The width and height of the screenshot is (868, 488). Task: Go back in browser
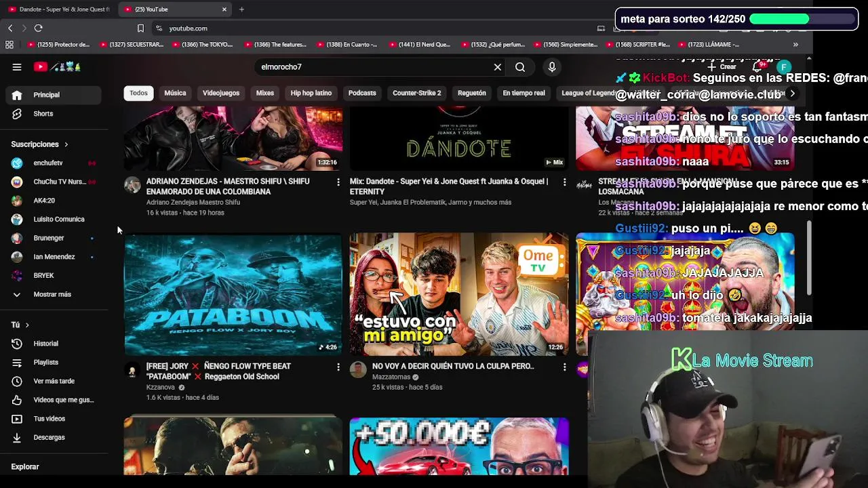[10, 28]
